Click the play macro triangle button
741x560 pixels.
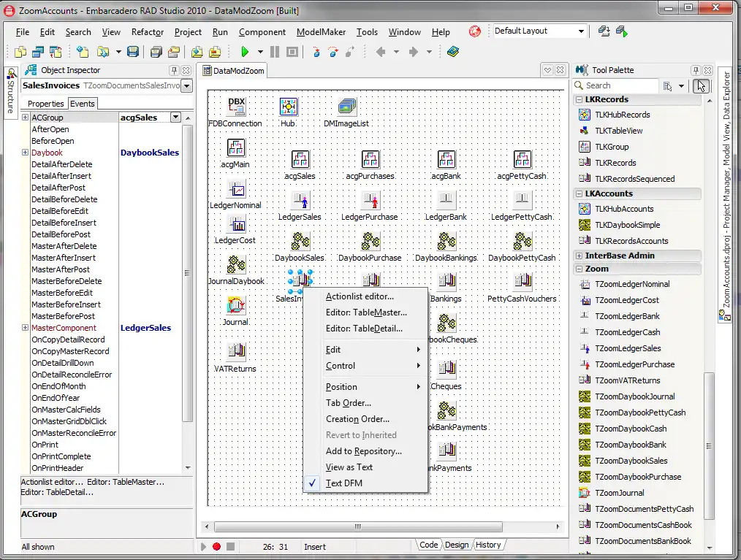click(x=203, y=546)
